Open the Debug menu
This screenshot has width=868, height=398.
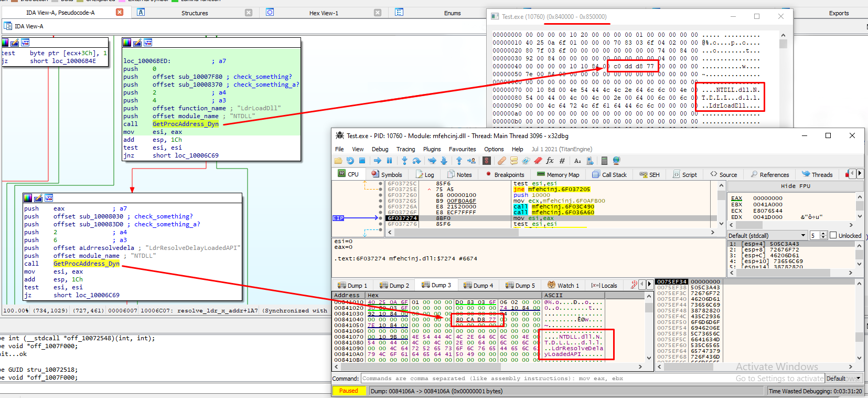click(380, 149)
